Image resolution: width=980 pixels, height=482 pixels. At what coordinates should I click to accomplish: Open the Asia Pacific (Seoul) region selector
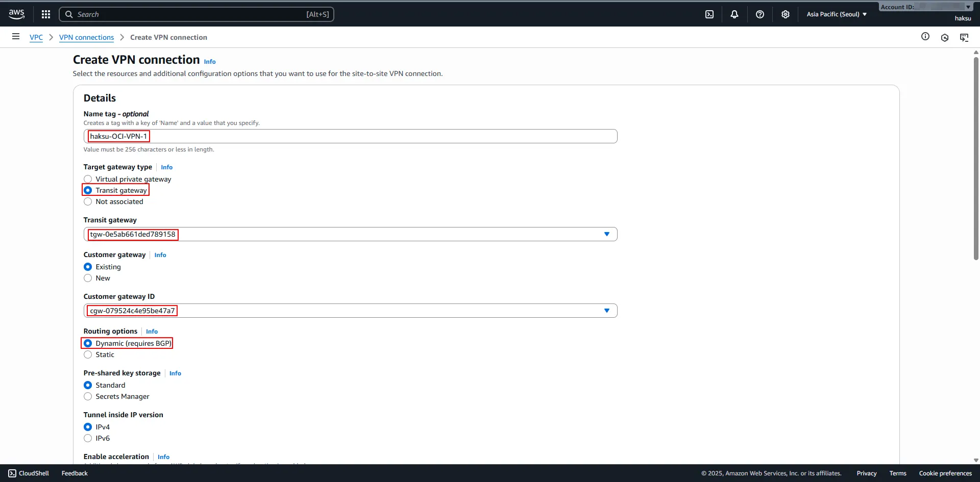[837, 14]
